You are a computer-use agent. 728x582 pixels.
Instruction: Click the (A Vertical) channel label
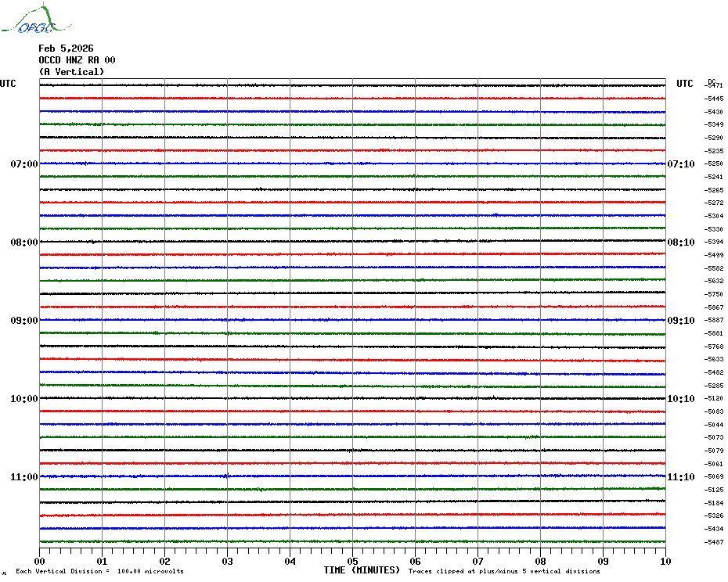[71, 72]
